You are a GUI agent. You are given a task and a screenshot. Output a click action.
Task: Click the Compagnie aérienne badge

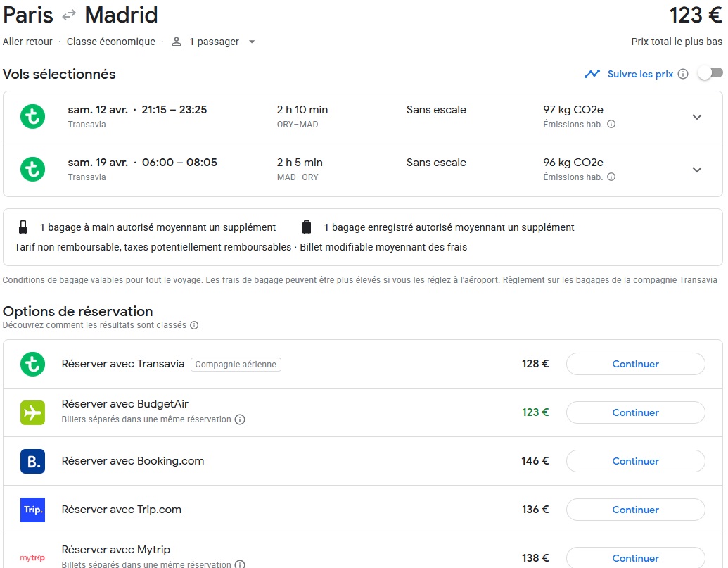(x=236, y=365)
